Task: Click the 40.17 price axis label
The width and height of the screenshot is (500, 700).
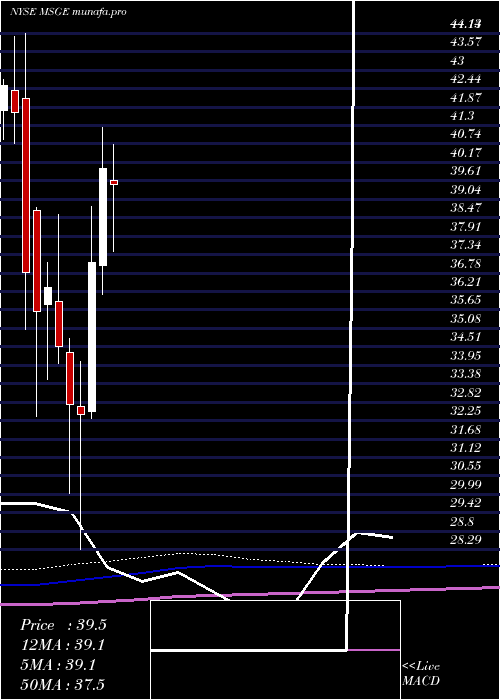Action: pyautogui.click(x=466, y=153)
